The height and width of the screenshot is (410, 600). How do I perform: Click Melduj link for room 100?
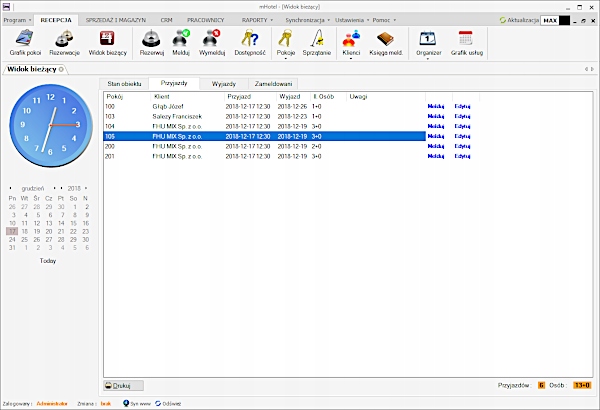(x=435, y=105)
